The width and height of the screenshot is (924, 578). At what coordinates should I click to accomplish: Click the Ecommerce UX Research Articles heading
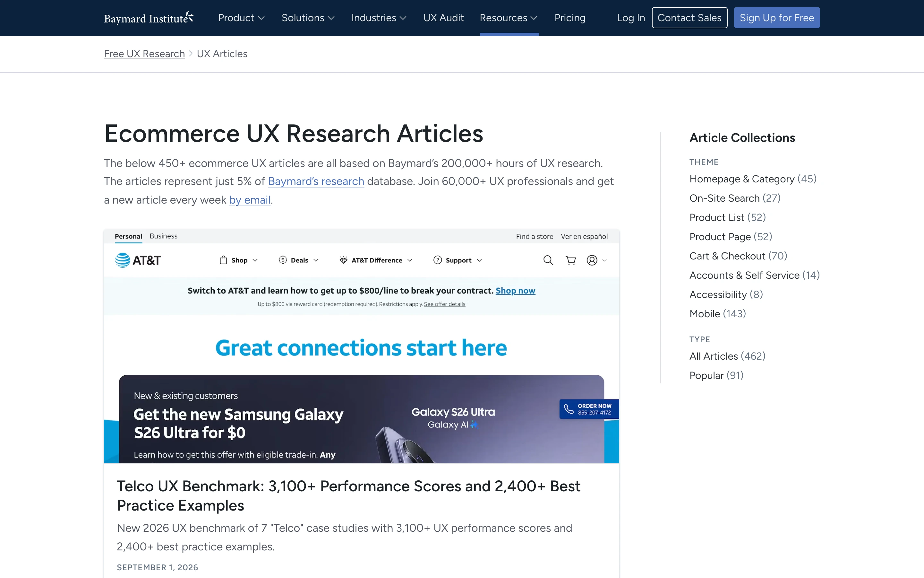(x=294, y=133)
